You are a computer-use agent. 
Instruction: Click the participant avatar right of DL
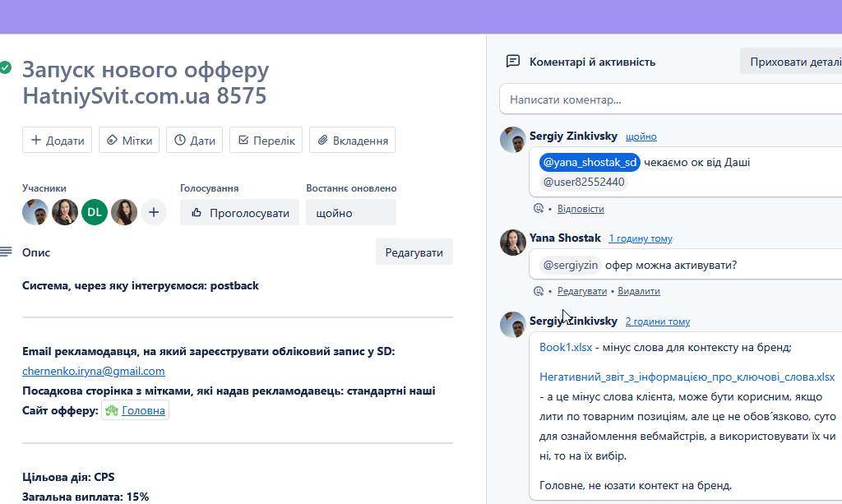click(124, 213)
